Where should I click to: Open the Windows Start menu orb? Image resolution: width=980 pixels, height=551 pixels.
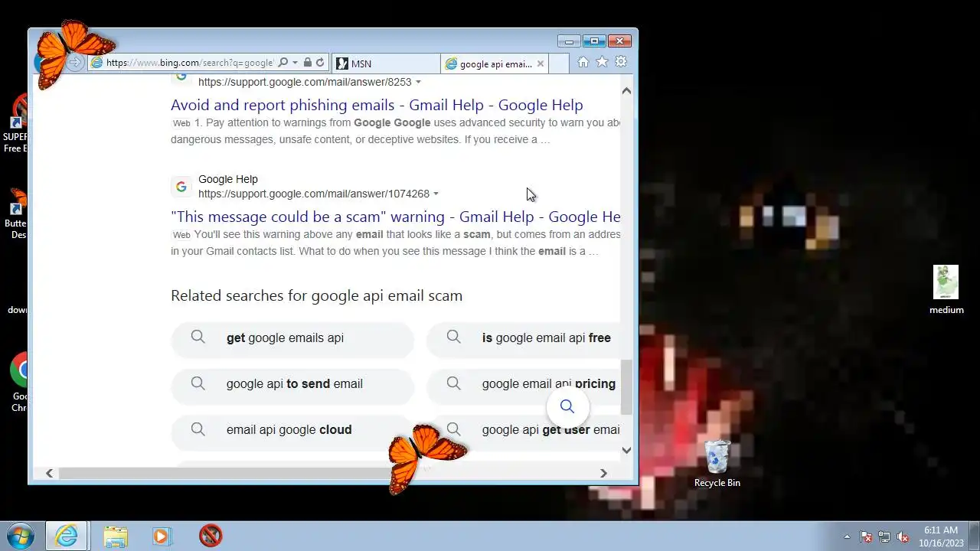tap(20, 536)
